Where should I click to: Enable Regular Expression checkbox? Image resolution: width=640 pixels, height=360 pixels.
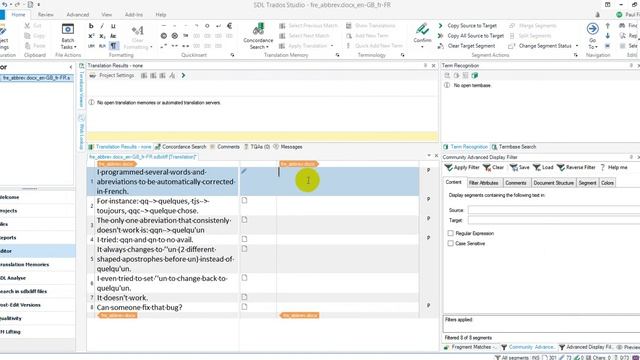(x=450, y=233)
